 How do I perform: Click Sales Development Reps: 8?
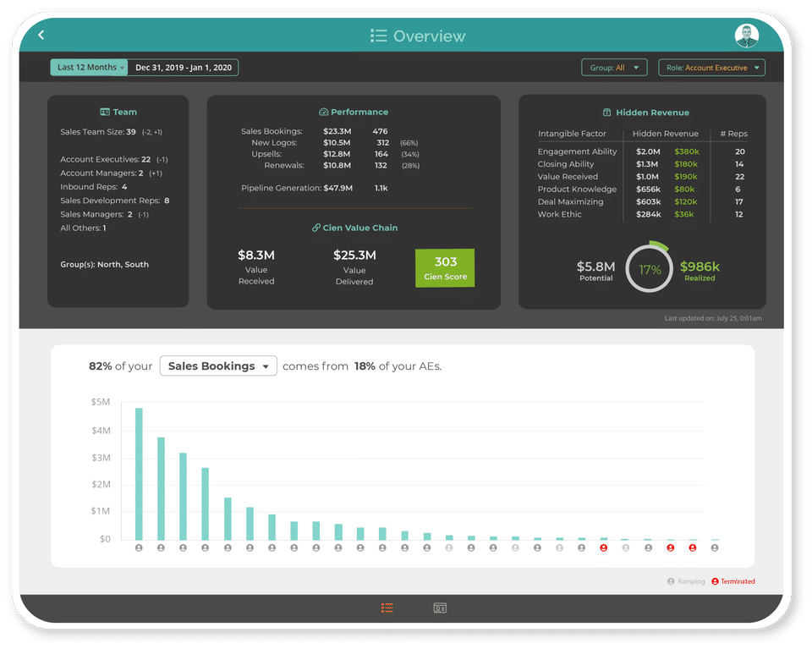pyautogui.click(x=114, y=201)
